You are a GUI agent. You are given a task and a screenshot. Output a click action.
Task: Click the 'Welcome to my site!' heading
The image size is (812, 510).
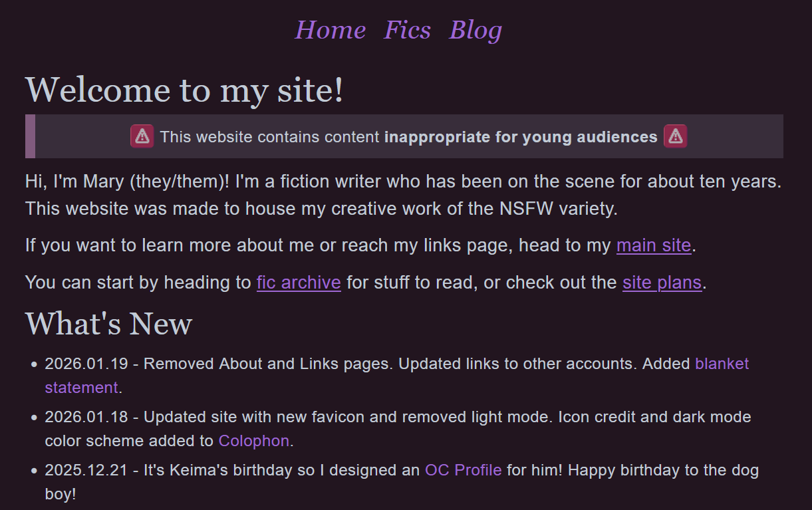(x=184, y=90)
